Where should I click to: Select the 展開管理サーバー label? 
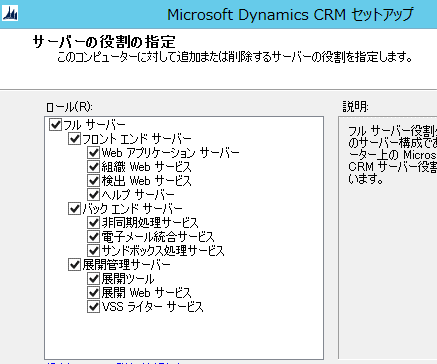pos(126,265)
